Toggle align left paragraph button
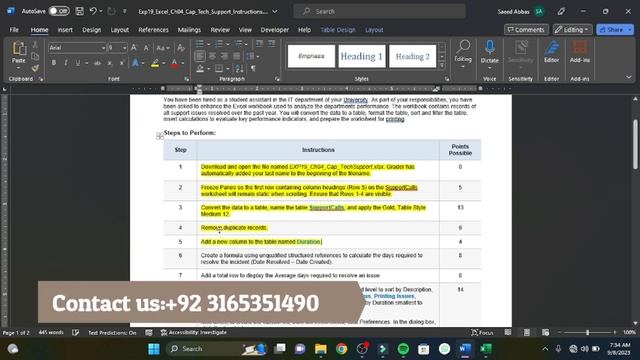The height and width of the screenshot is (360, 640). tap(200, 56)
